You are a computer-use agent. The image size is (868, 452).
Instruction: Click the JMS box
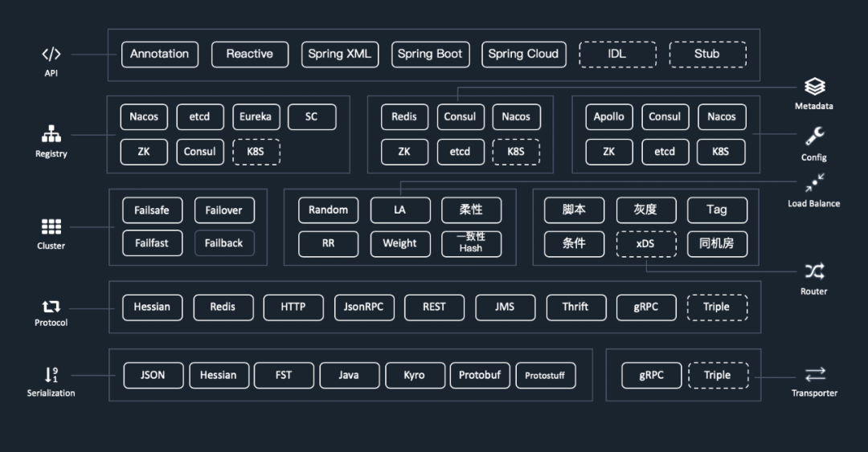pyautogui.click(x=505, y=307)
